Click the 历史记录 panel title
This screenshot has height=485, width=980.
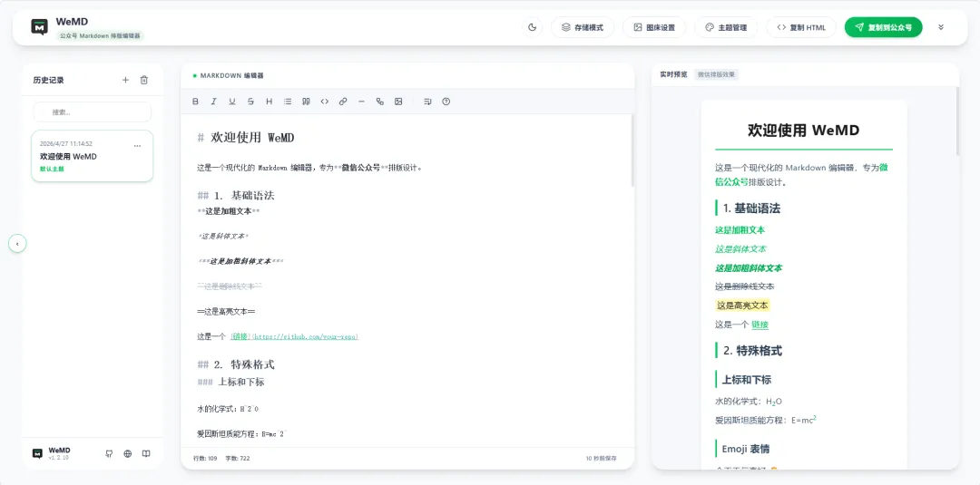pyautogui.click(x=49, y=80)
